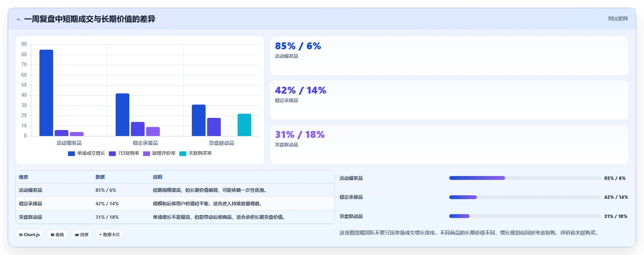Click progress value 42% / 14%
644x255 pixels.
coord(616,197)
